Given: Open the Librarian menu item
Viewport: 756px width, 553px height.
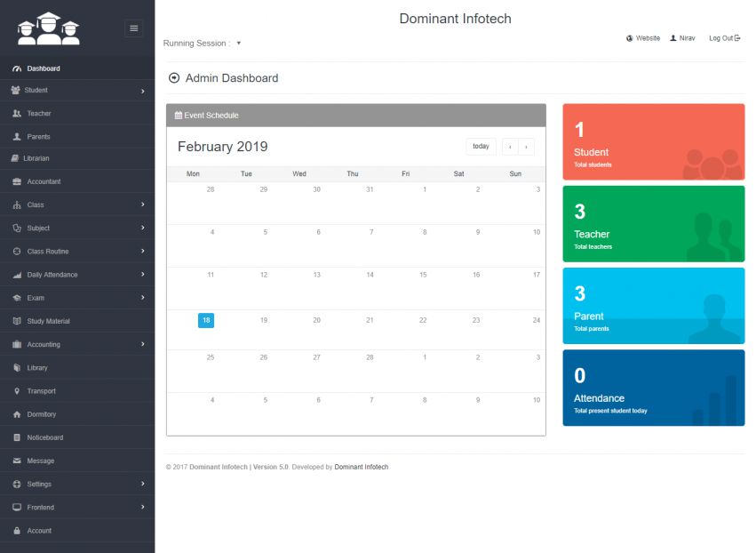Looking at the screenshot, I should coord(77,158).
